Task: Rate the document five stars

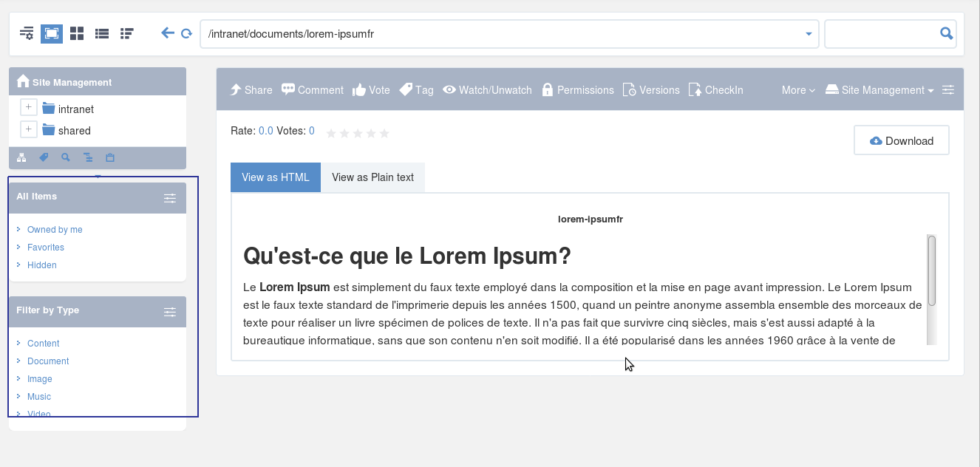Action: coord(384,133)
